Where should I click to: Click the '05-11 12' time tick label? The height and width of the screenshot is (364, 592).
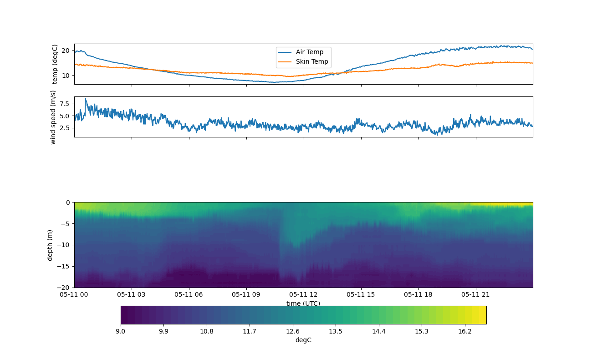pos(303,294)
